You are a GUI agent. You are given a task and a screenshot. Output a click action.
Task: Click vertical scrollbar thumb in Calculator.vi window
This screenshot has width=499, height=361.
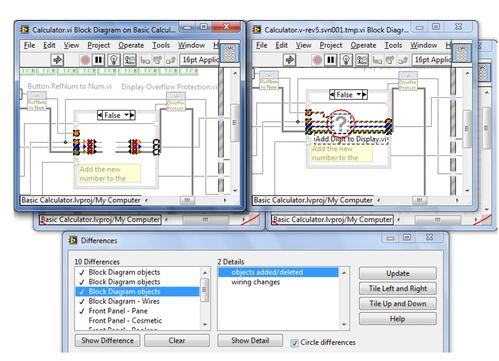coord(235,122)
